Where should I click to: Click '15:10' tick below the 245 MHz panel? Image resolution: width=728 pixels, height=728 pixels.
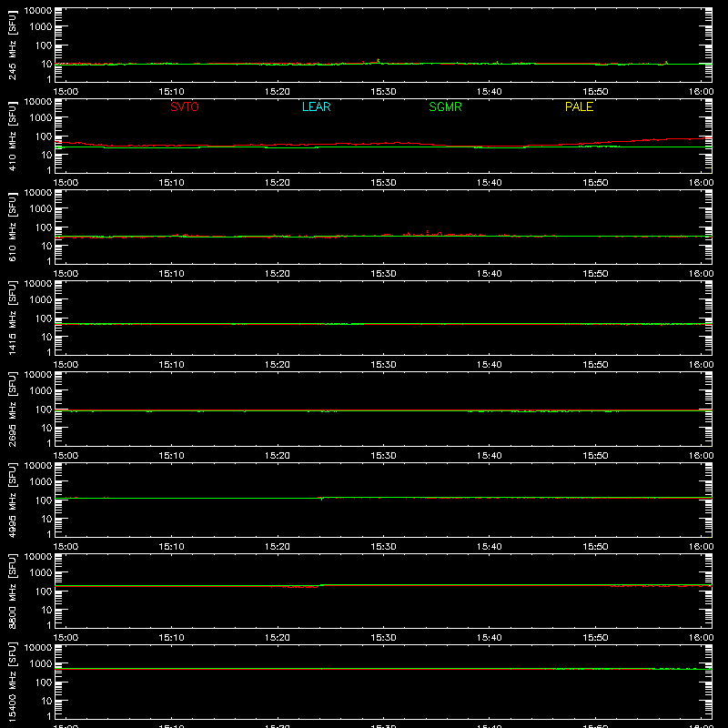click(x=171, y=92)
